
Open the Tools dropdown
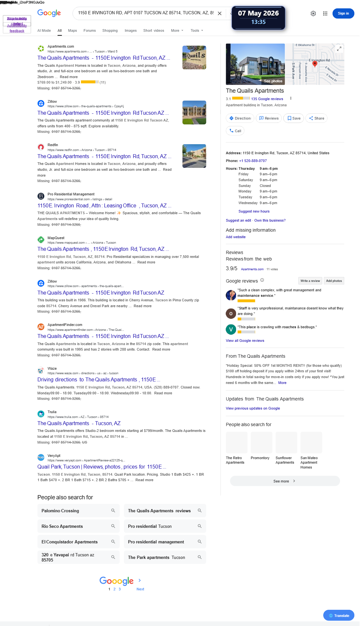197,30
